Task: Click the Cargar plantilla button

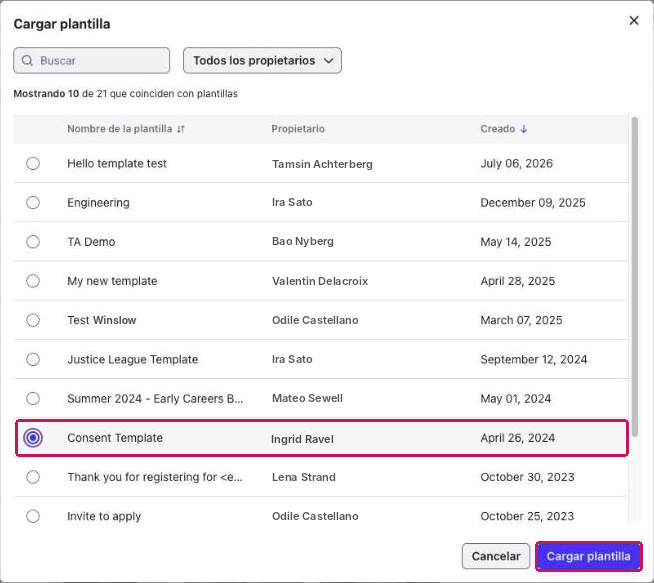Action: (x=589, y=556)
